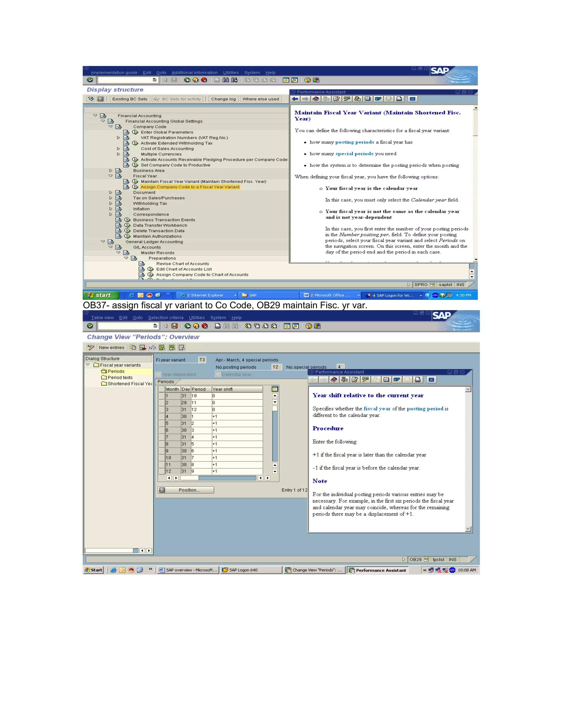
Task: Click the horizontal scrollbar under the Periods table
Action: point(218,478)
